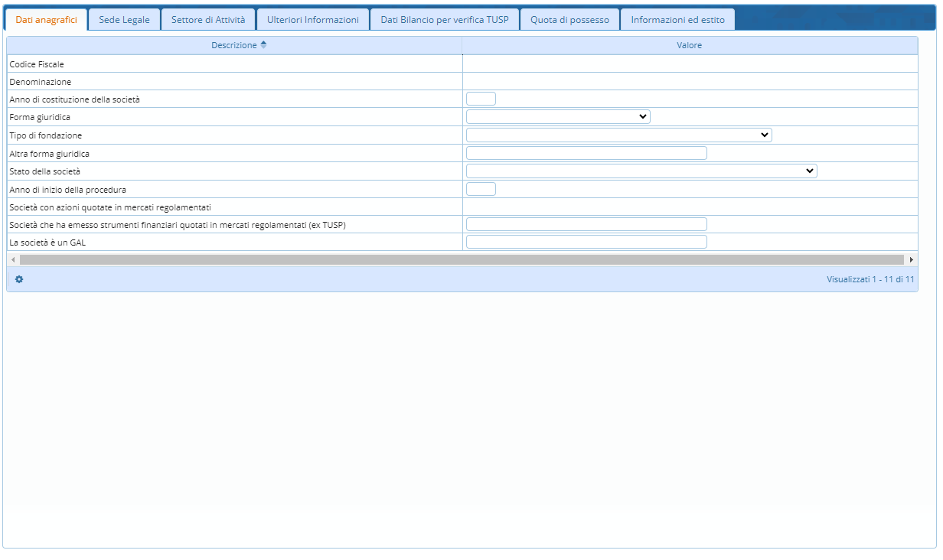The height and width of the screenshot is (560, 943).
Task: Click the La società è un GAL field
Action: point(586,243)
